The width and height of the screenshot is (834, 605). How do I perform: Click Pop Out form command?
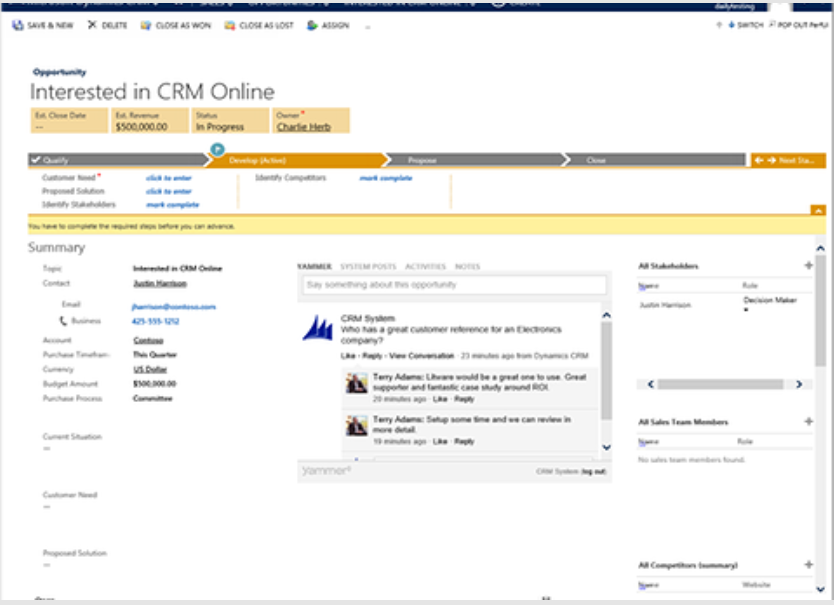(x=798, y=25)
